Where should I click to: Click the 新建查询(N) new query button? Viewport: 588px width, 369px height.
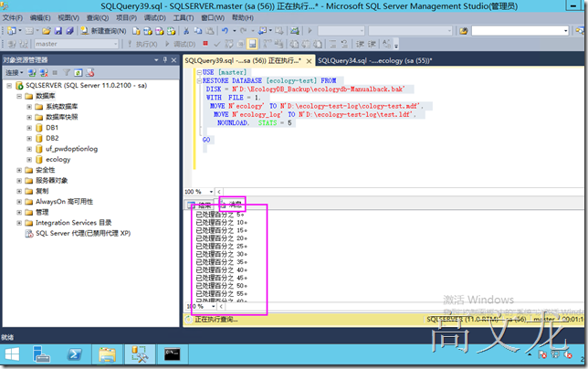[x=104, y=31]
